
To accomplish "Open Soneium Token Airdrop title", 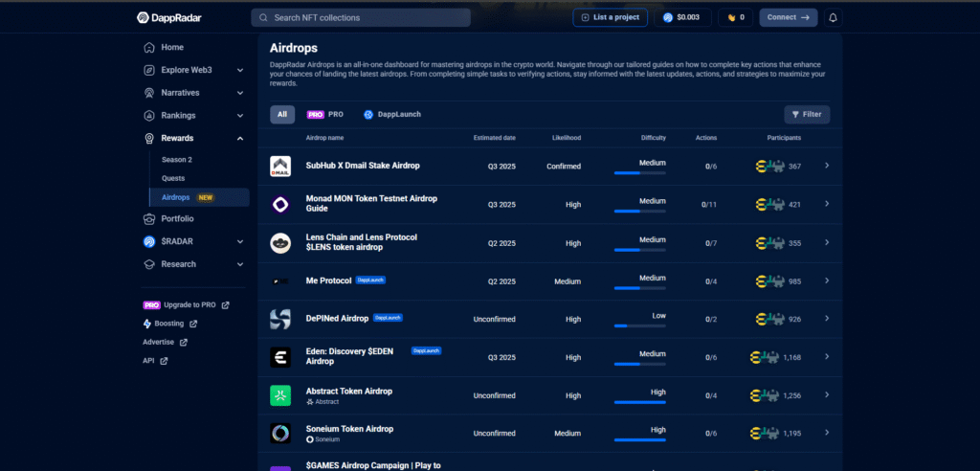I will point(349,429).
